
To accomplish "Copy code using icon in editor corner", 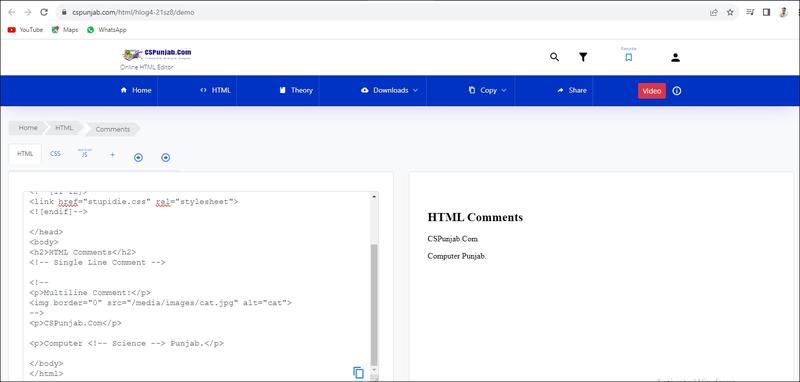I will 359,372.
